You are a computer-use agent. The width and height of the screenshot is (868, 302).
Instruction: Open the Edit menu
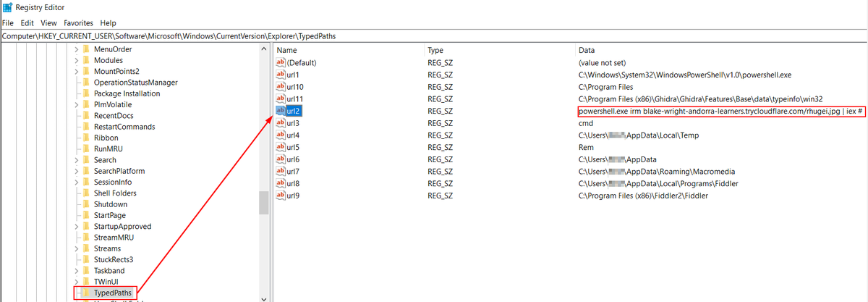(27, 23)
